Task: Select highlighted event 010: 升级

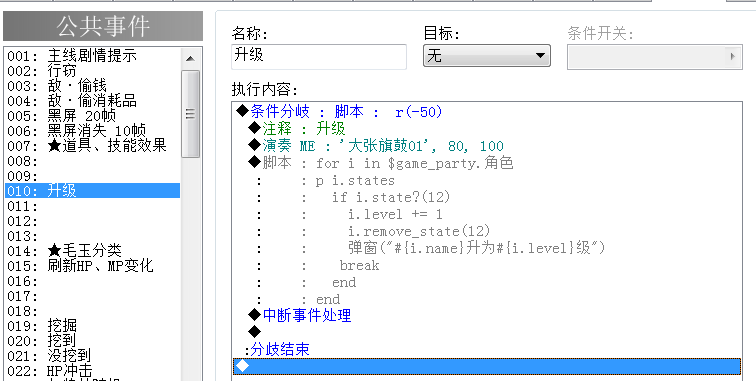Action: click(x=93, y=190)
